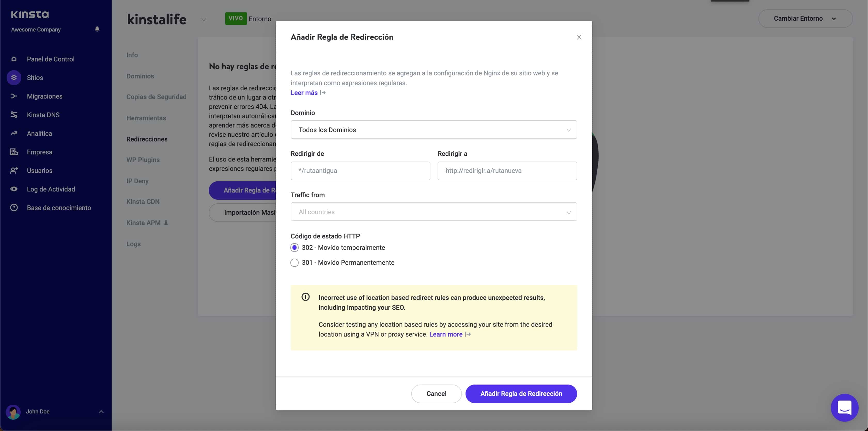Select the 302 - Movido temporalmente option

294,248
